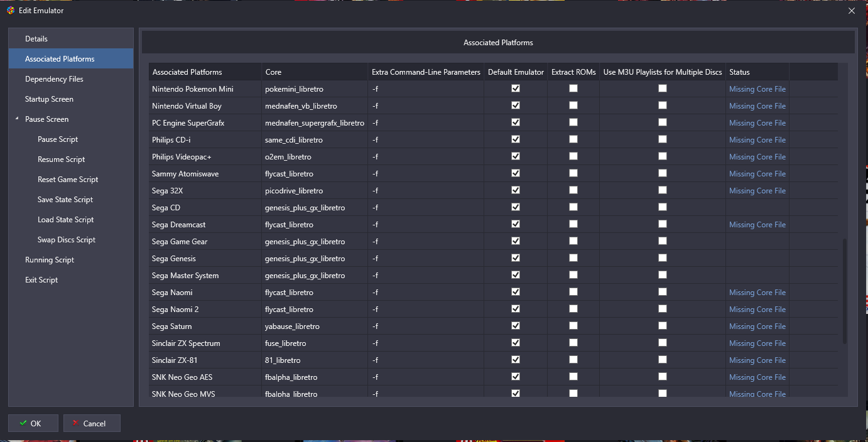Click the red X icon on Cancel button
This screenshot has width=868, height=442.
tap(76, 423)
